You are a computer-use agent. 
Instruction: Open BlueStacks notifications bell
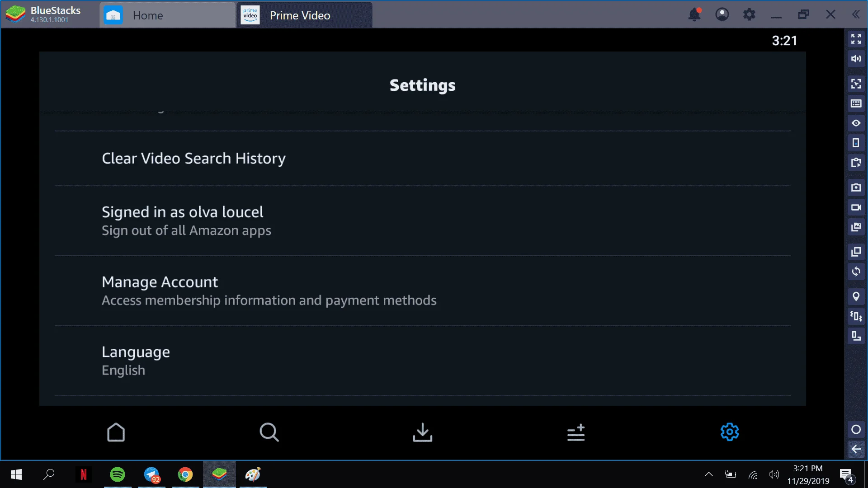(694, 14)
